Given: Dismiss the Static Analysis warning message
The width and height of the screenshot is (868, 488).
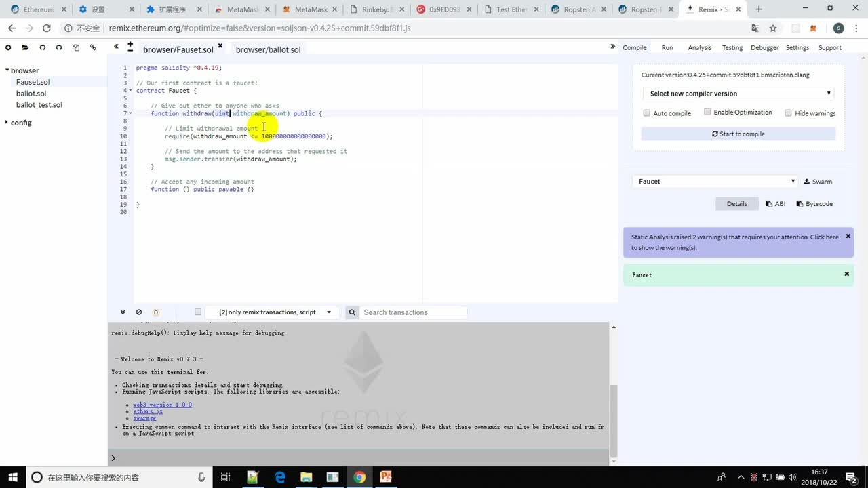Looking at the screenshot, I should pos(848,236).
